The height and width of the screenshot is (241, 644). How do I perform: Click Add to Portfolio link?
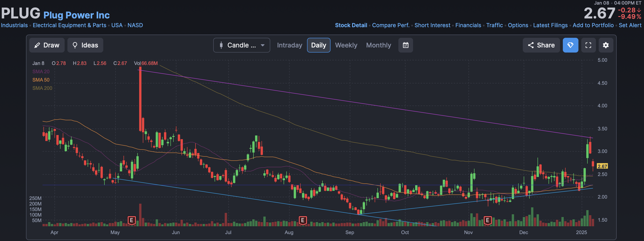(x=593, y=25)
